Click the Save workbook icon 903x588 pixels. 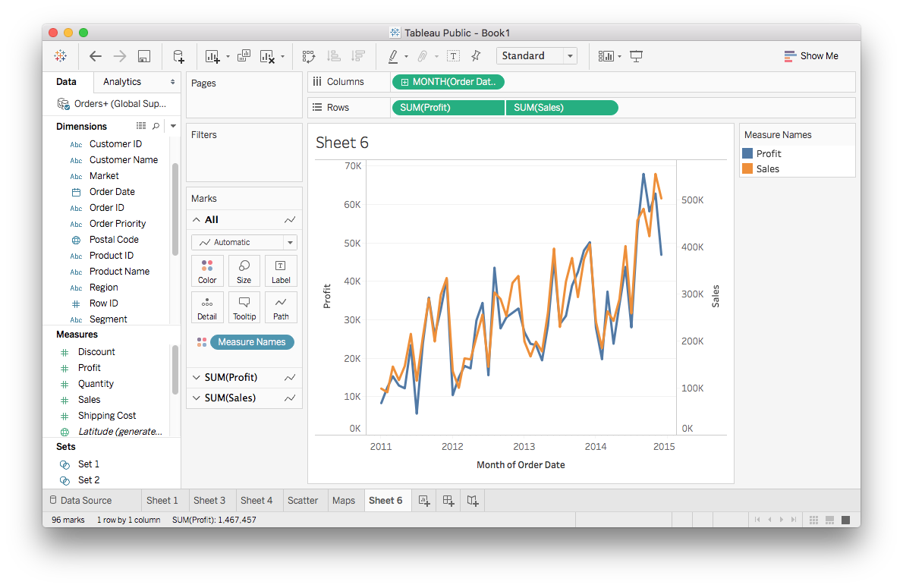coord(144,56)
